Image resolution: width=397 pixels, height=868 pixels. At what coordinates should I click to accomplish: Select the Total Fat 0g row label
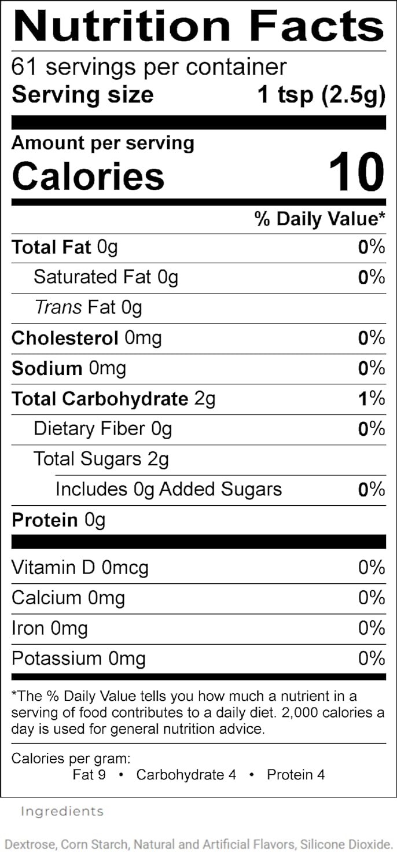(x=64, y=248)
